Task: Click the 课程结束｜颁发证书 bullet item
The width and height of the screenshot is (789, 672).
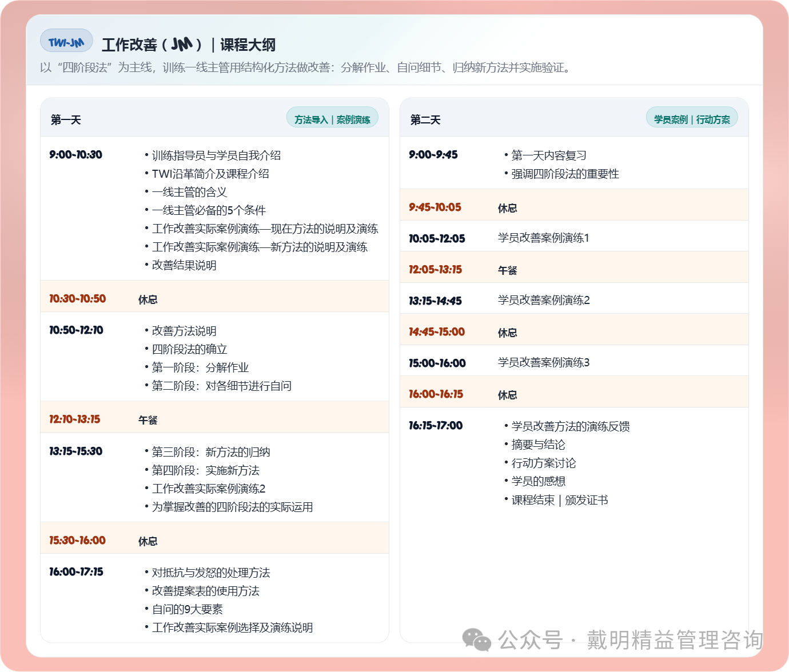Action: pyautogui.click(x=559, y=500)
